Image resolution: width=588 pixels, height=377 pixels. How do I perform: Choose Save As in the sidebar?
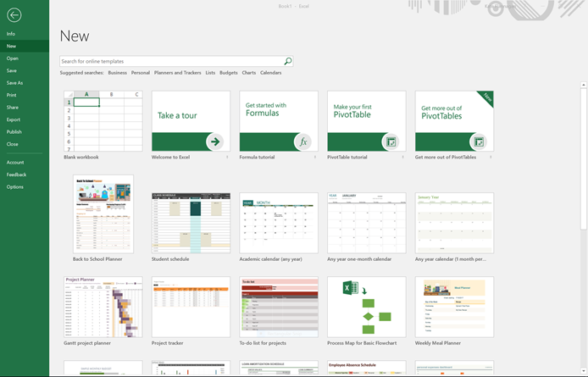[x=25, y=83]
